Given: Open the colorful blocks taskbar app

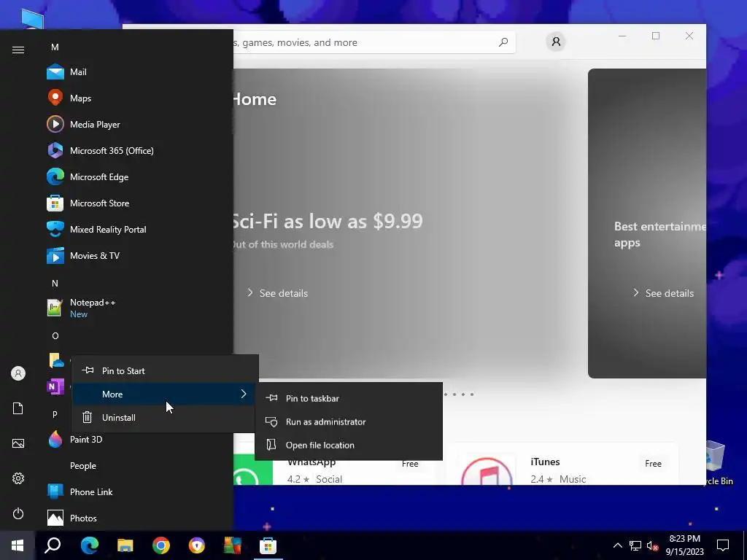Looking at the screenshot, I should pyautogui.click(x=233, y=545).
